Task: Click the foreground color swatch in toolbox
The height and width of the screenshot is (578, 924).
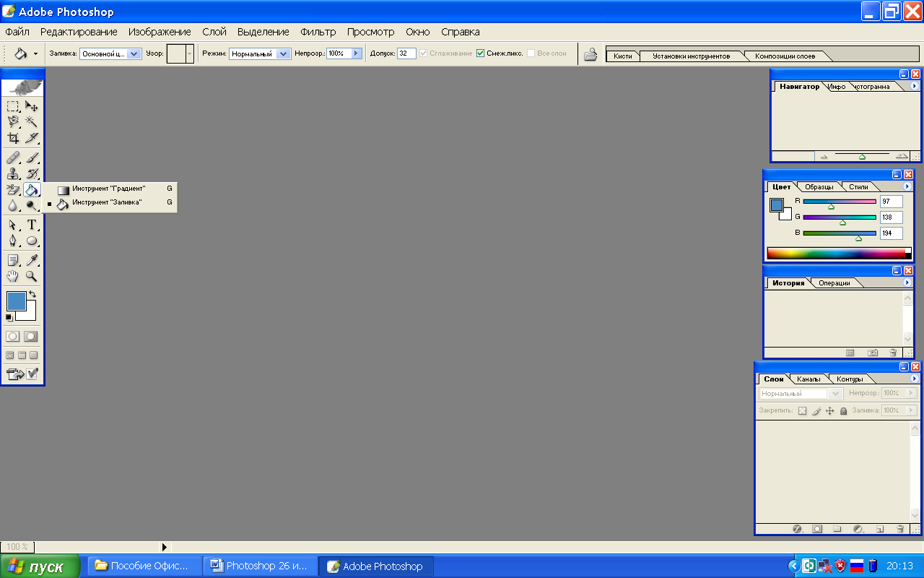Action: 16,301
